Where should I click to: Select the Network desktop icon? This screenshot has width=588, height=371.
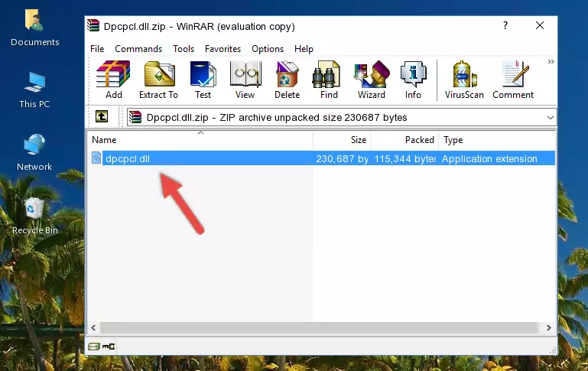coord(34,153)
